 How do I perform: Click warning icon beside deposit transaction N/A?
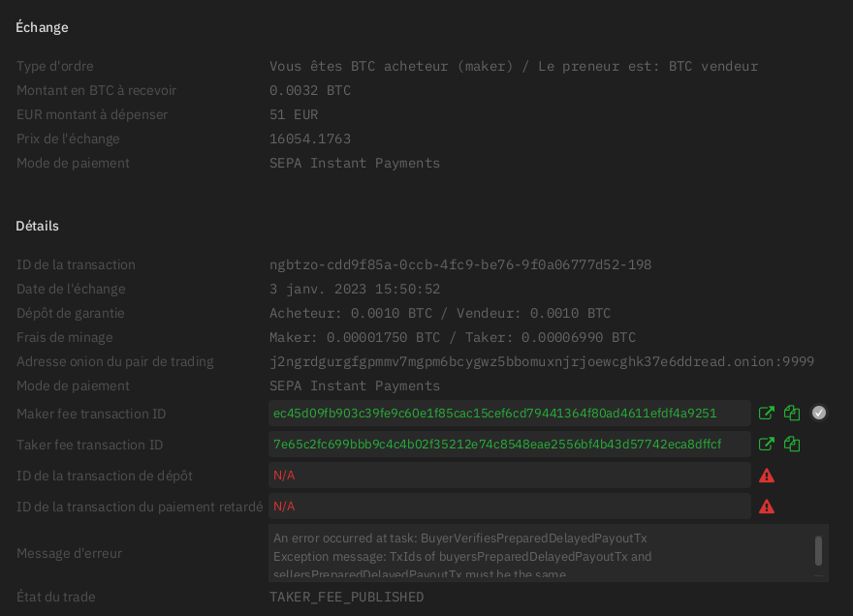coord(767,476)
